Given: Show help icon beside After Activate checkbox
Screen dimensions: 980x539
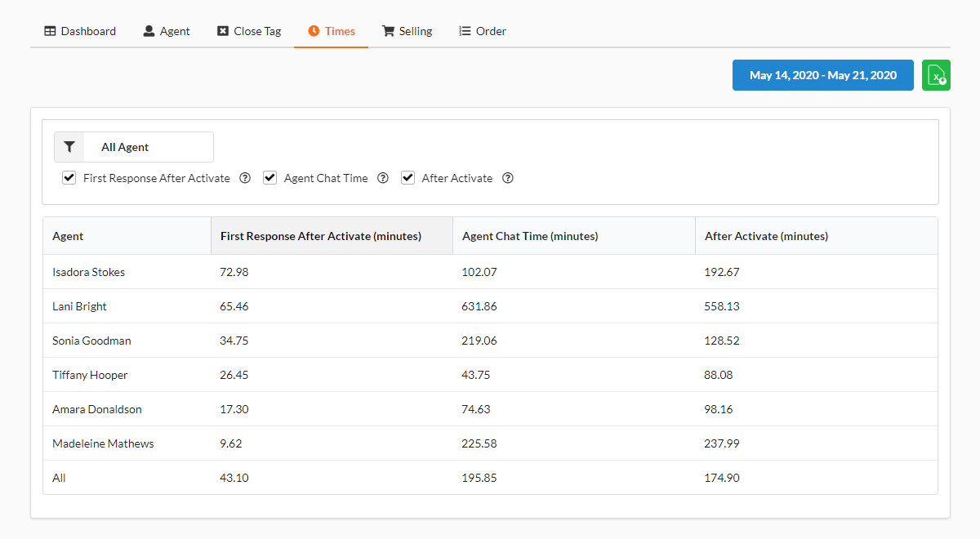Looking at the screenshot, I should coord(508,178).
